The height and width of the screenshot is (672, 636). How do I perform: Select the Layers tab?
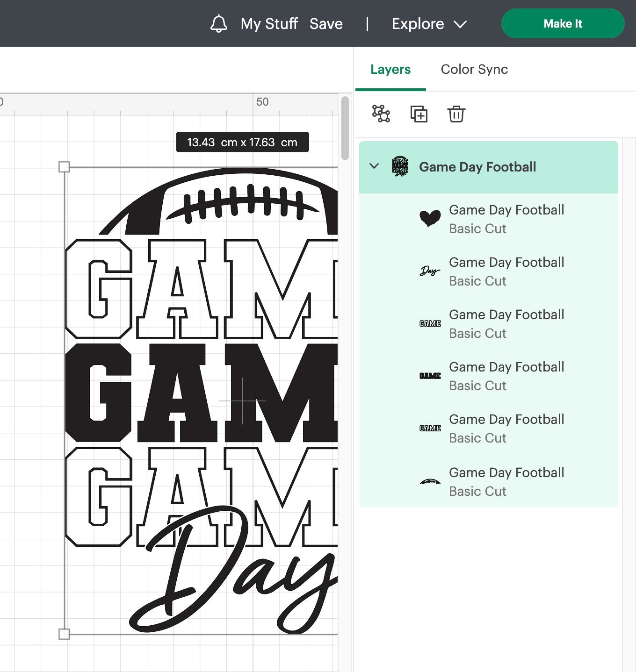click(390, 69)
